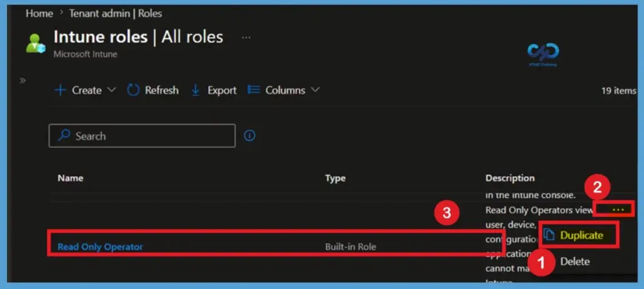Viewport: 644px width, 289px height.
Task: Click the Create button
Action: 85,90
